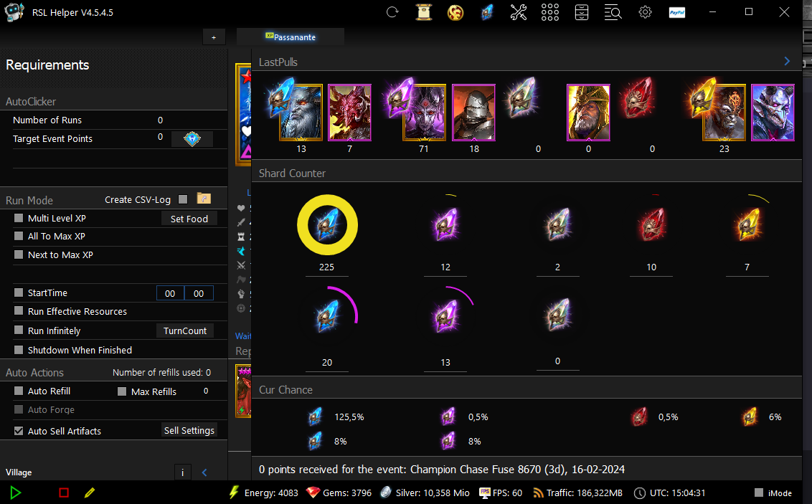The width and height of the screenshot is (812, 504).
Task: Click the PayPal donate icon
Action: (677, 12)
